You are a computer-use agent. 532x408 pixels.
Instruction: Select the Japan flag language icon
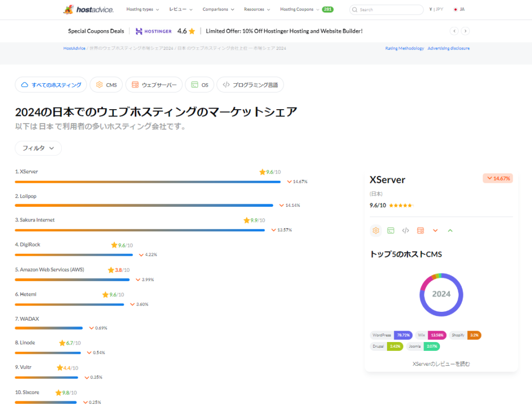pos(455,9)
